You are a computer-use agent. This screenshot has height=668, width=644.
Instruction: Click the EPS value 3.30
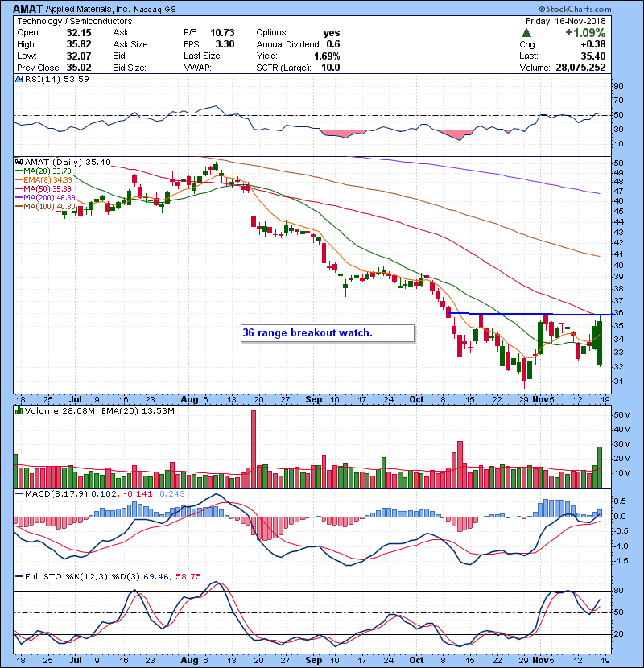tap(225, 44)
